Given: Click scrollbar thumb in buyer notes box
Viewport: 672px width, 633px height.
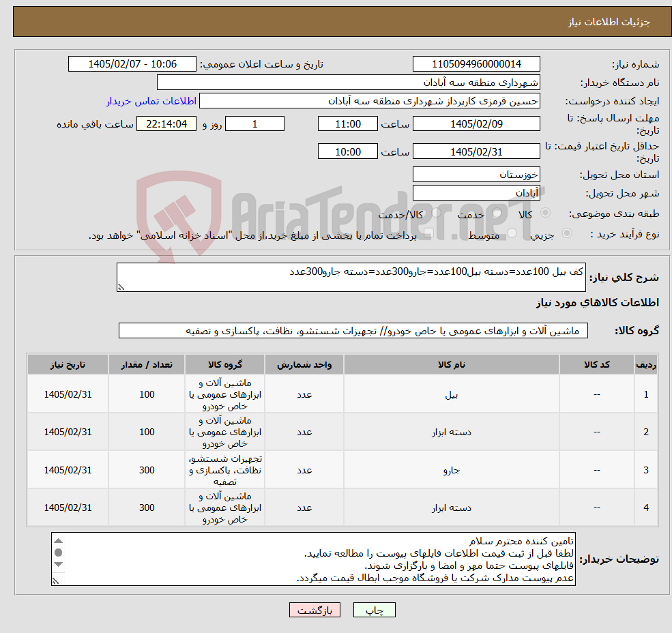Looking at the screenshot, I should (59, 553).
